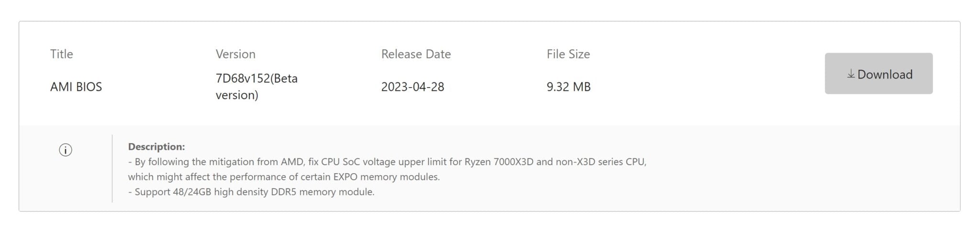Screen dimensions: 980x233
Task: Click the 9.32 MB file size value
Action: 568,87
